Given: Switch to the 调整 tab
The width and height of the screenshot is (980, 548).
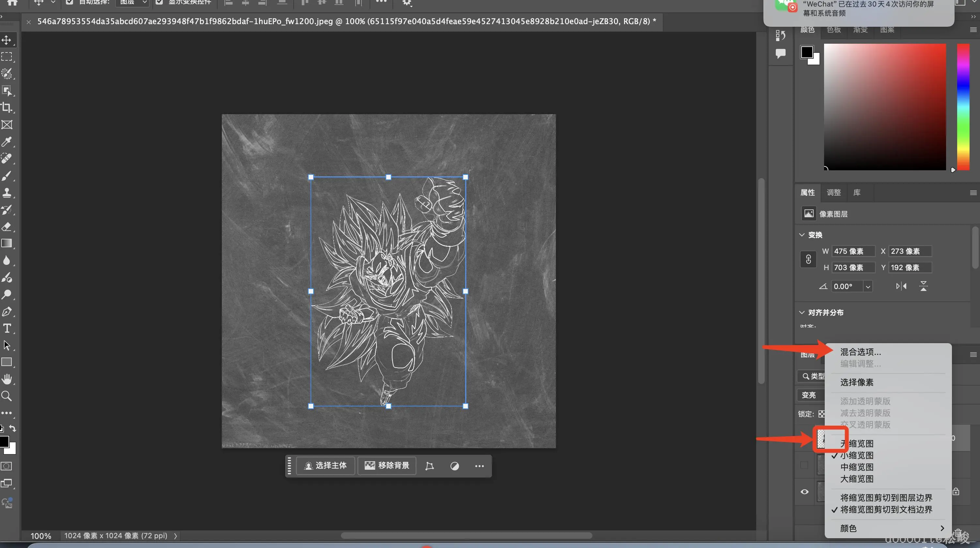Looking at the screenshot, I should [834, 192].
